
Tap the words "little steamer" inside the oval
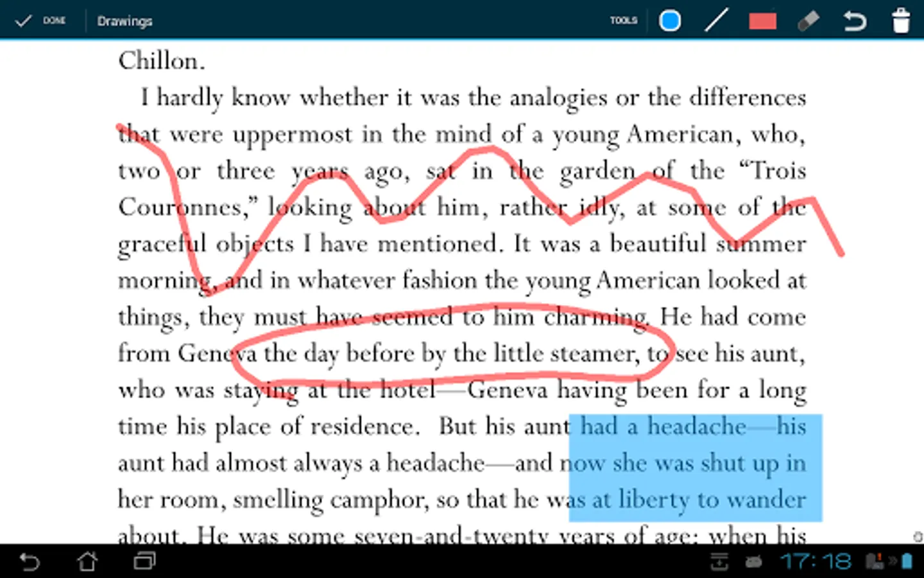pos(566,354)
